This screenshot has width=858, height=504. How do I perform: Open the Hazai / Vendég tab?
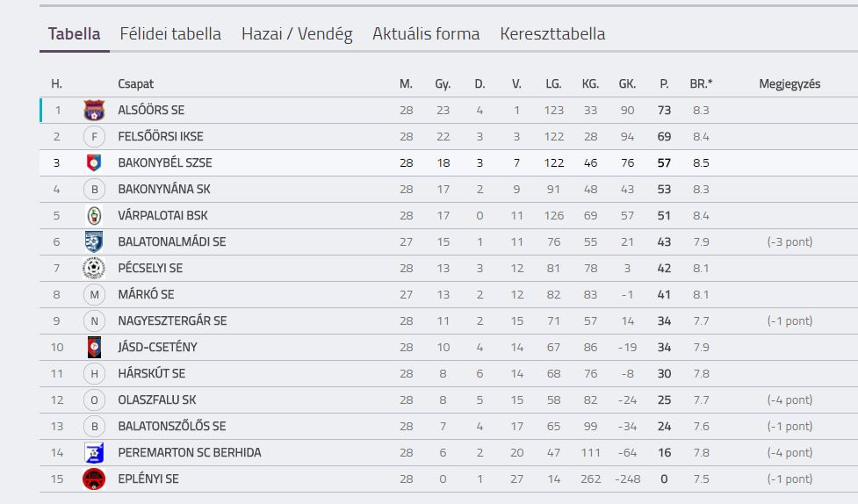297,34
